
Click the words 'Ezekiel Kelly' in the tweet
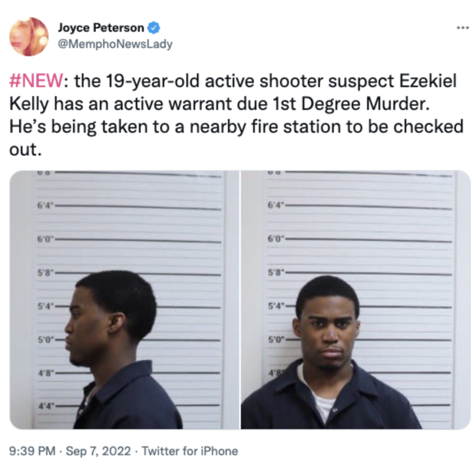click(233, 92)
